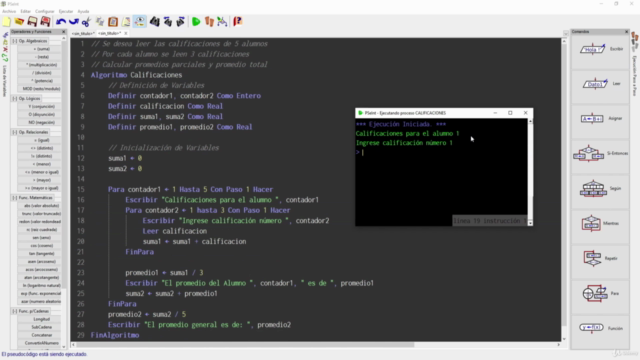
Task: Run the algorithm with the green play icon
Action: coord(196,22)
